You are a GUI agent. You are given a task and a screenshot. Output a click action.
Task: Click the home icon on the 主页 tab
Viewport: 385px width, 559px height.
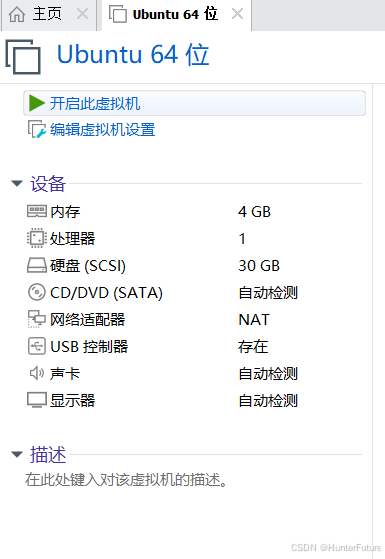coord(17,15)
